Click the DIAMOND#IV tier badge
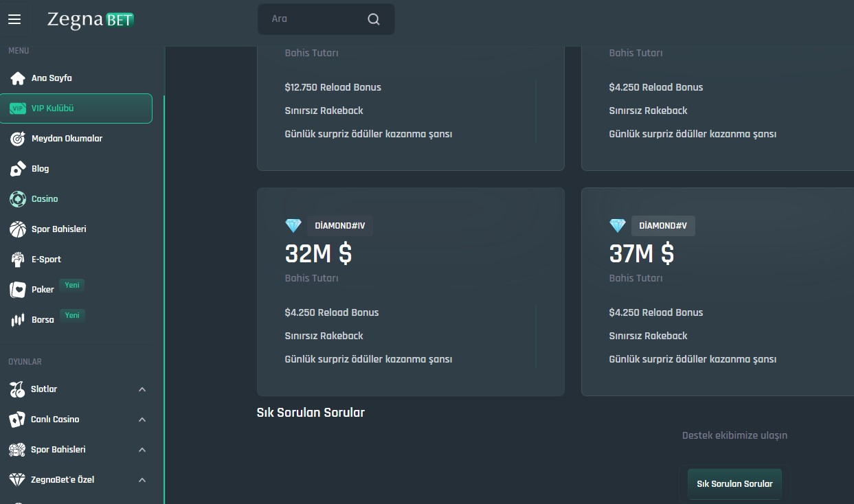The height and width of the screenshot is (504, 854). pos(339,226)
